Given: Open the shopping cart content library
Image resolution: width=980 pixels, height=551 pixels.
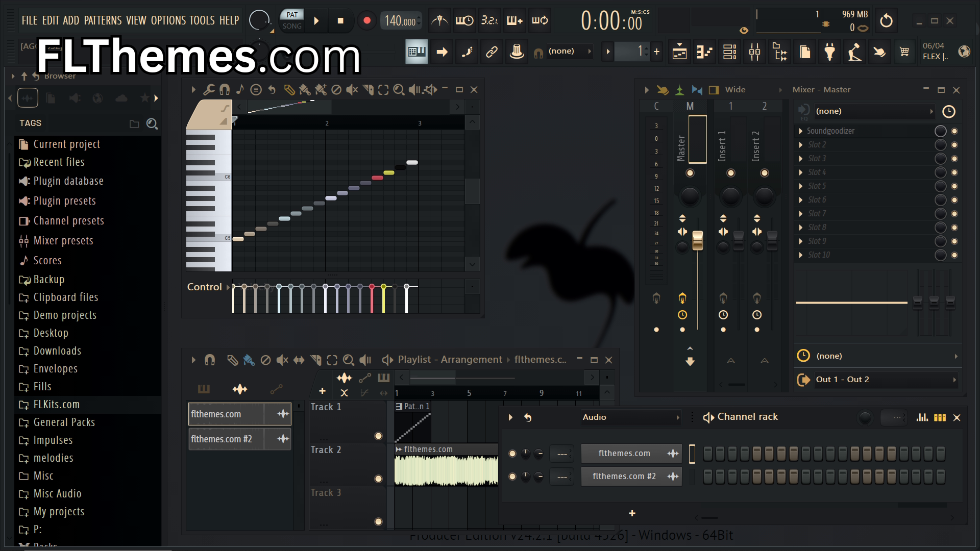Looking at the screenshot, I should 904,52.
